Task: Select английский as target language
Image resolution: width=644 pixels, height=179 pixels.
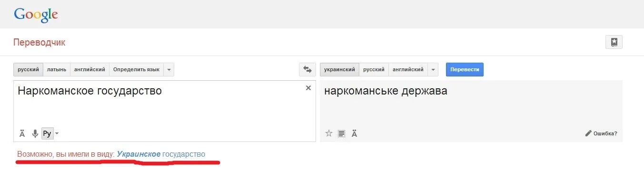Action: tap(408, 69)
